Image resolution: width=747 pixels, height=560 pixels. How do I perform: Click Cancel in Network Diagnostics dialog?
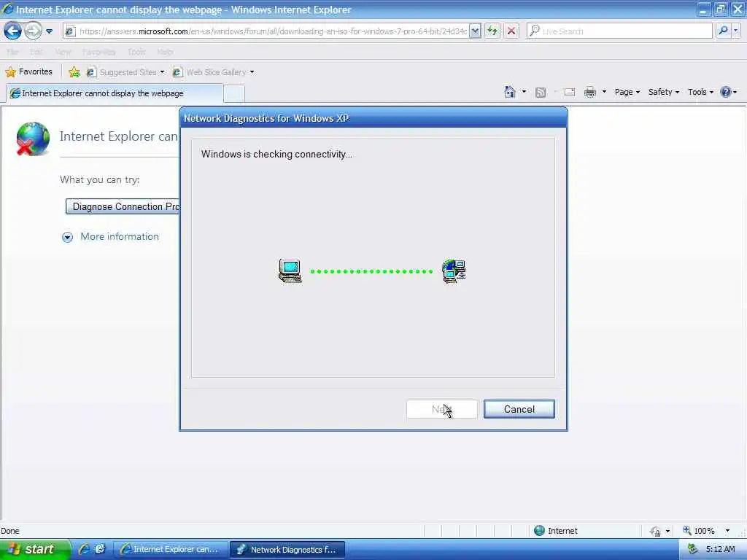(x=519, y=410)
